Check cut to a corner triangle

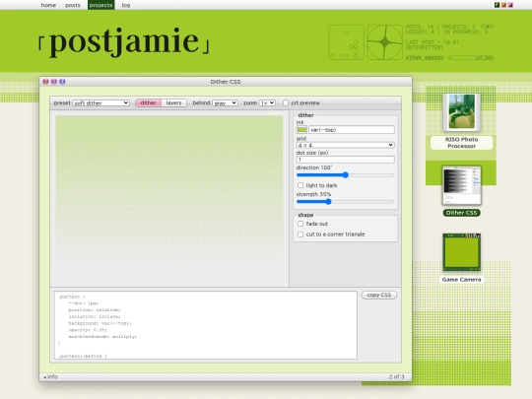300,234
